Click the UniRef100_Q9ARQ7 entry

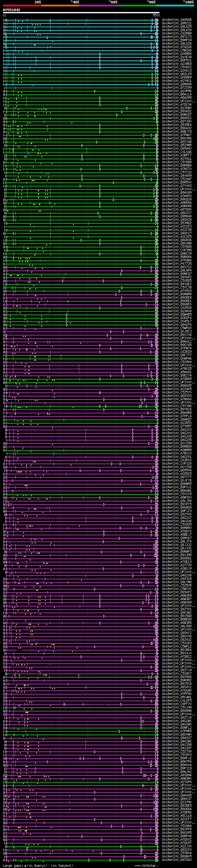(177, 419)
